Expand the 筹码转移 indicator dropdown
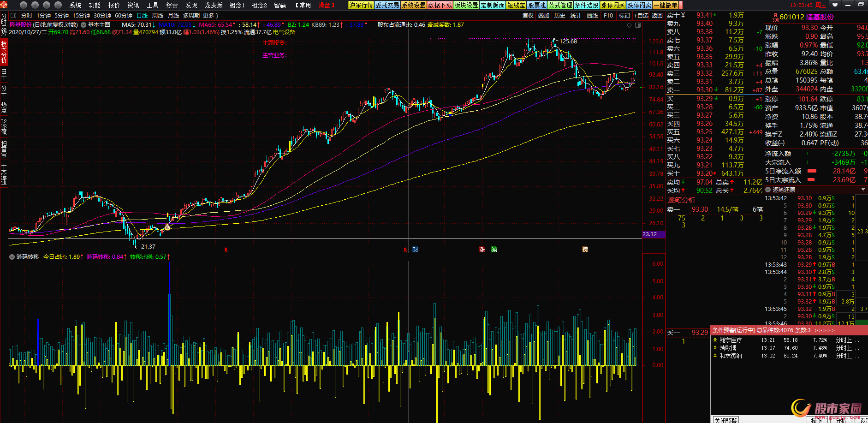868x423 pixels. point(12,257)
